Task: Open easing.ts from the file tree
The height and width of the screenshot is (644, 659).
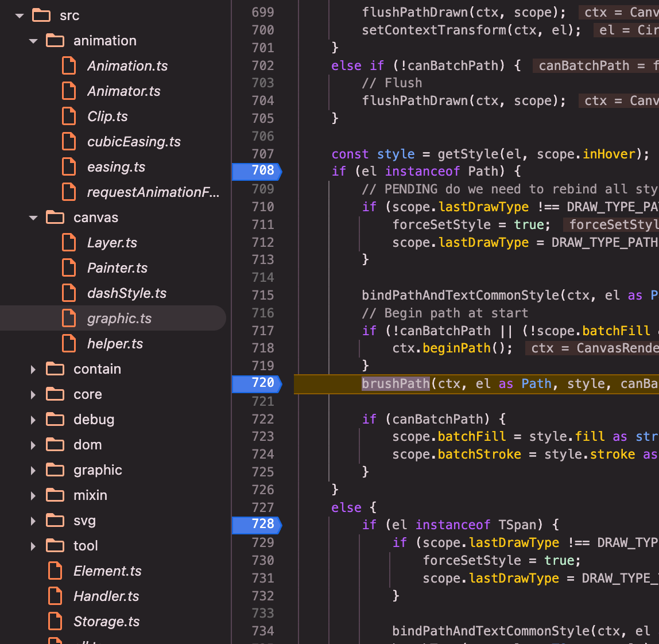Action: coord(116,167)
